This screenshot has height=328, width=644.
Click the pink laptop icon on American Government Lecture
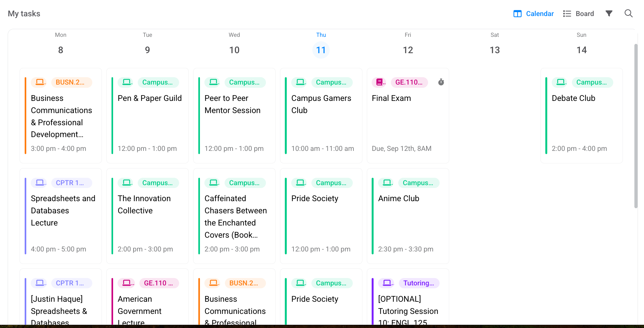tap(127, 283)
